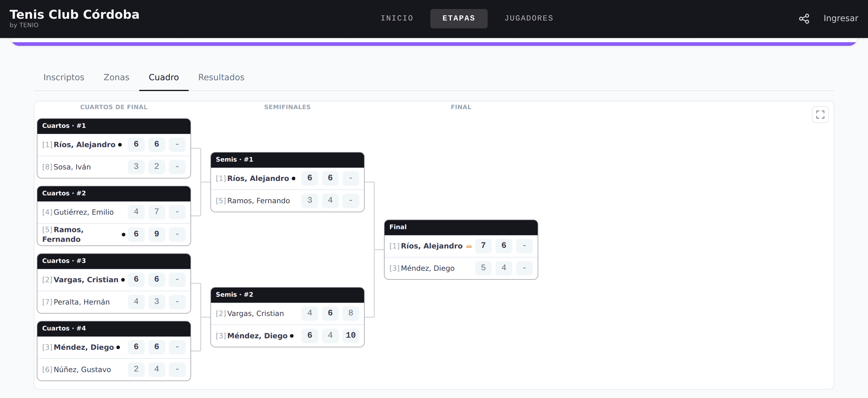Image resolution: width=868 pixels, height=398 pixels.
Task: Open the Resultados tab
Action: point(221,77)
